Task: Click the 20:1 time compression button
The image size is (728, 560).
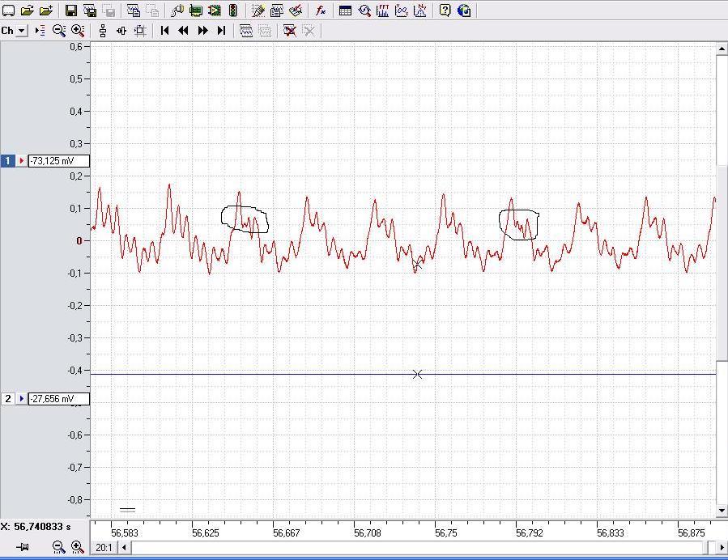Action: [104, 548]
